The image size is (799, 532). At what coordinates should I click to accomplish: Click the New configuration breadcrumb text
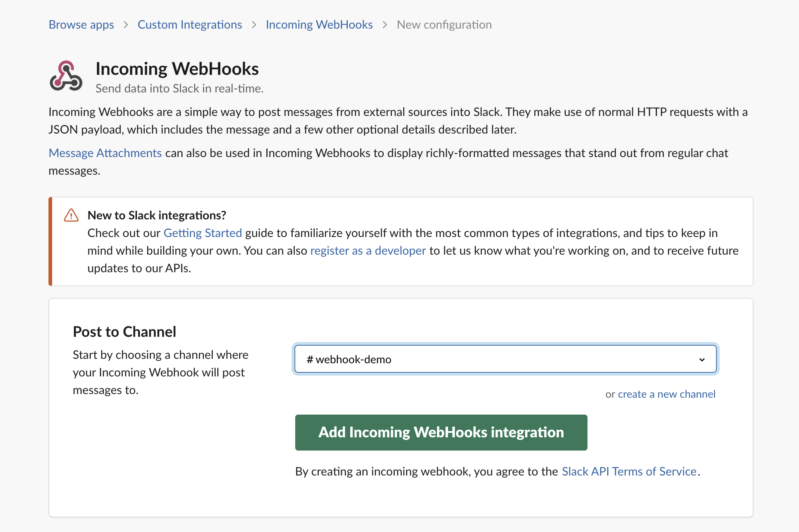tap(444, 25)
